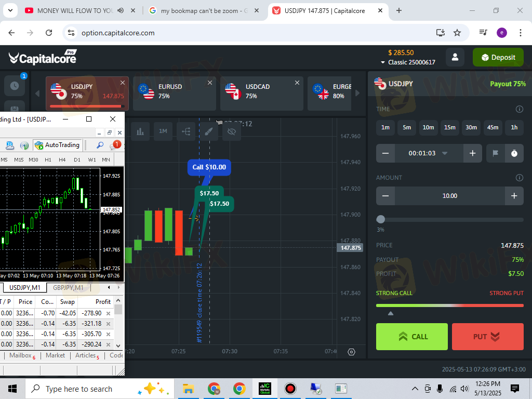Close the EURUSD asset card

pyautogui.click(x=210, y=83)
